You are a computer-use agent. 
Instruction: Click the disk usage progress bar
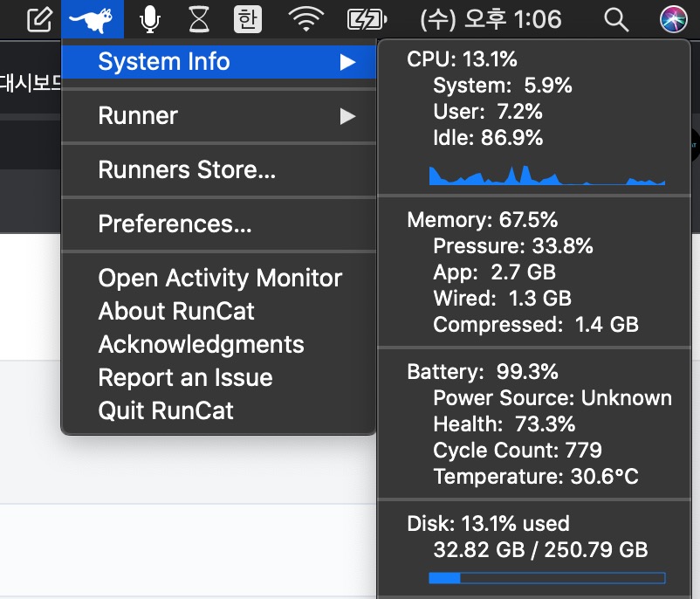point(547,578)
